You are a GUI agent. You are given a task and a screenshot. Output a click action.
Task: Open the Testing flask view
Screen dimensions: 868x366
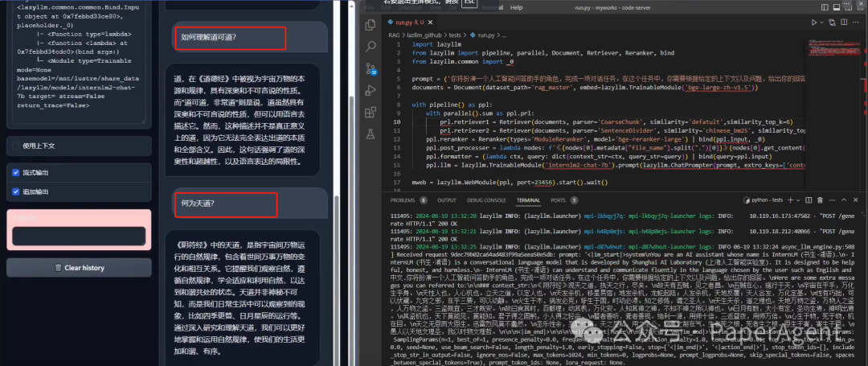371,134
